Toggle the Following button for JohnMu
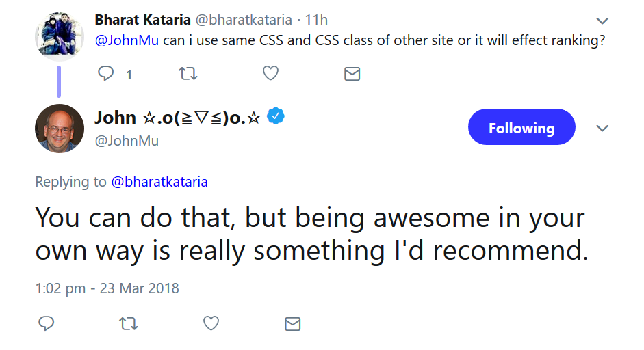This screenshot has width=644, height=350. coord(521,128)
